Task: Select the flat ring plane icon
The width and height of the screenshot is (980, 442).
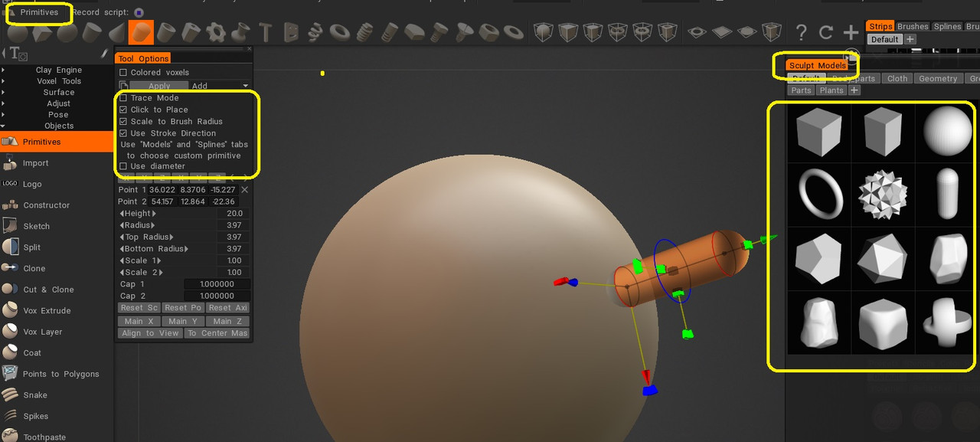Action: click(697, 33)
